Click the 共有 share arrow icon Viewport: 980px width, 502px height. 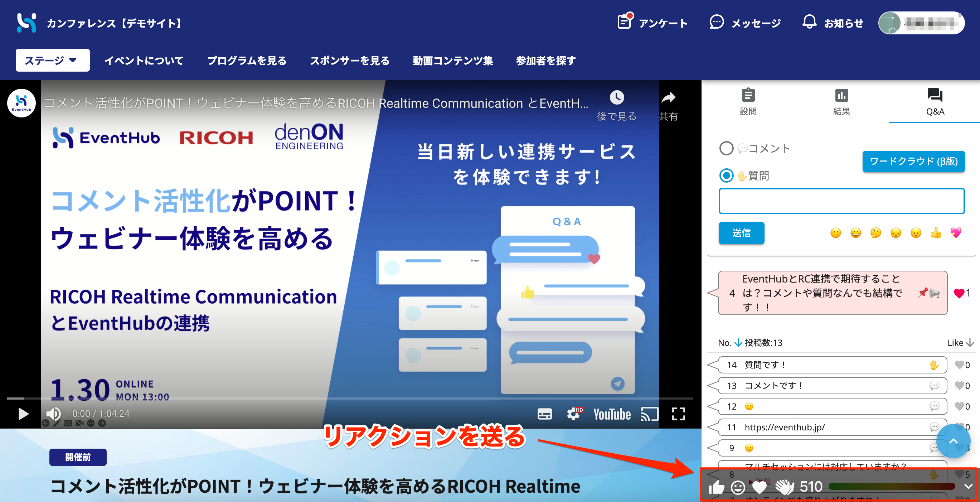tap(668, 98)
